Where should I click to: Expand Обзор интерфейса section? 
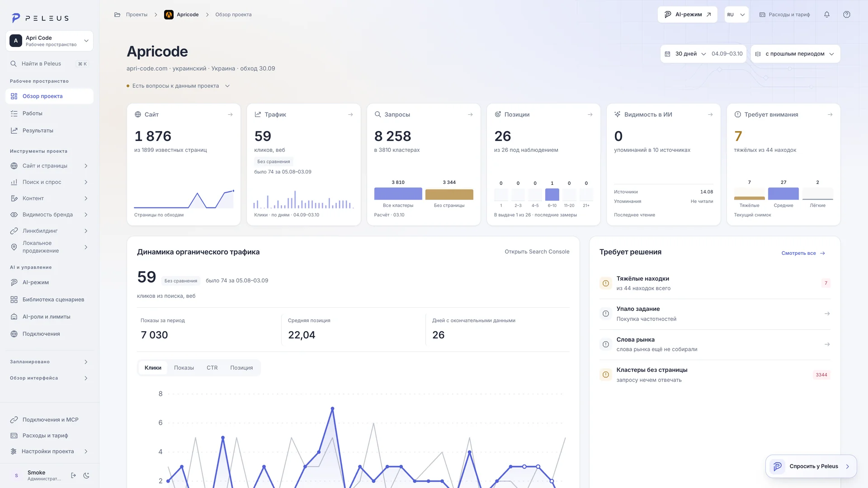point(49,378)
